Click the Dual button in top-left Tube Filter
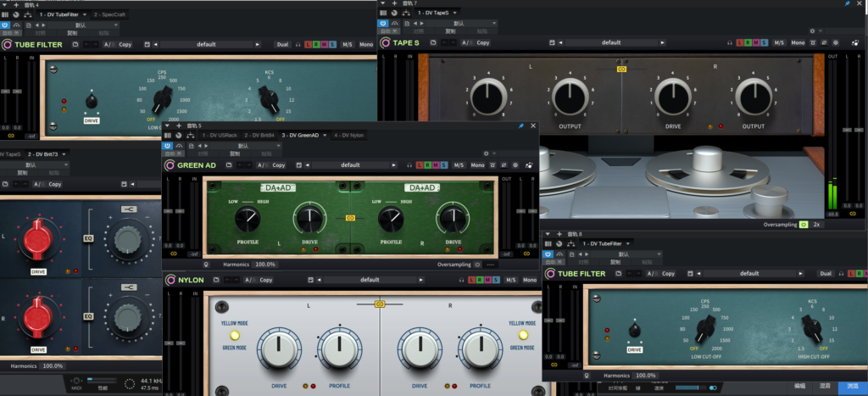Viewport: 868px width, 396px height. [282, 44]
